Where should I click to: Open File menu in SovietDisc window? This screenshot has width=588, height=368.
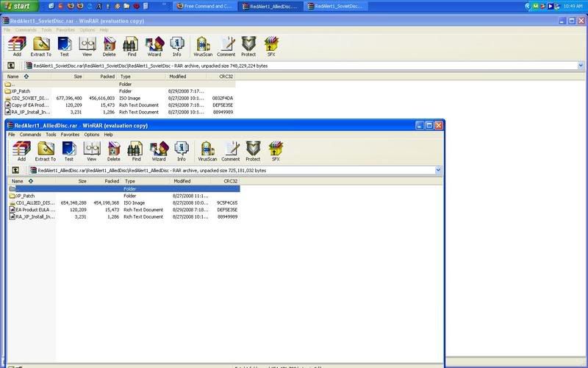click(7, 29)
